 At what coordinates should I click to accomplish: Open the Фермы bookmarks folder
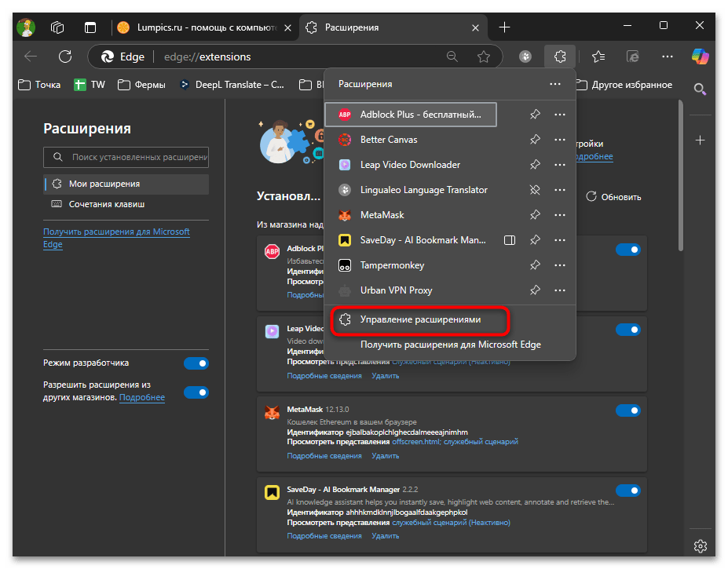click(141, 85)
